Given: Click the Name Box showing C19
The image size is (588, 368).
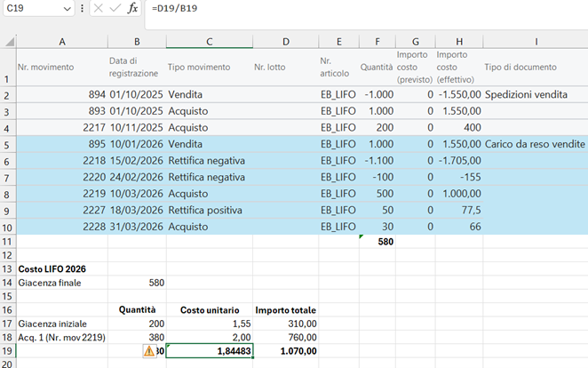Looking at the screenshot, I should (x=30, y=8).
